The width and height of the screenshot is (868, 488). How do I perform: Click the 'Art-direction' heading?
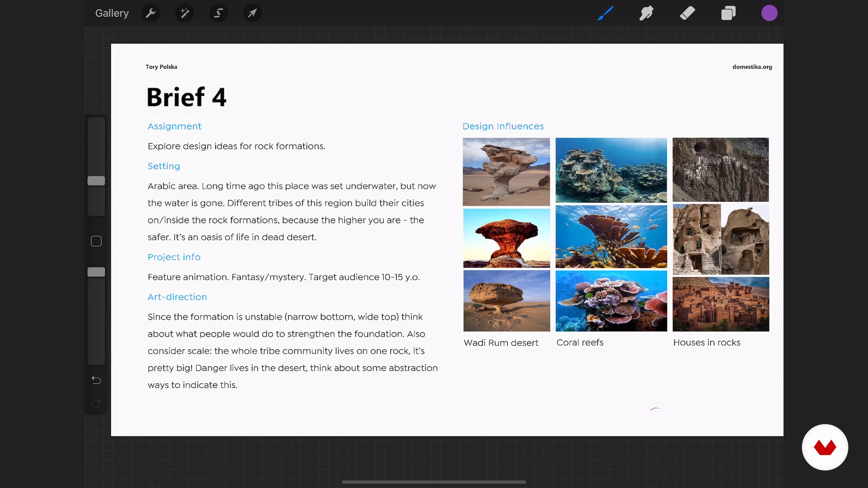click(177, 297)
